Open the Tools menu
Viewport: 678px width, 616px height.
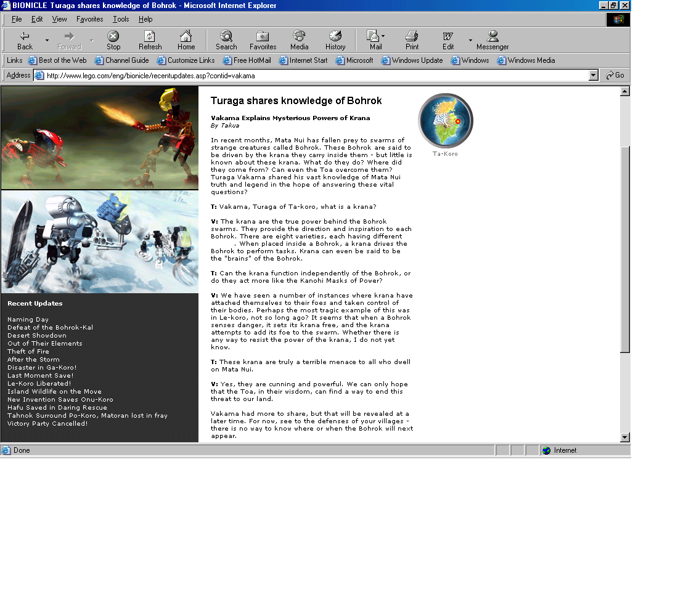pyautogui.click(x=121, y=19)
